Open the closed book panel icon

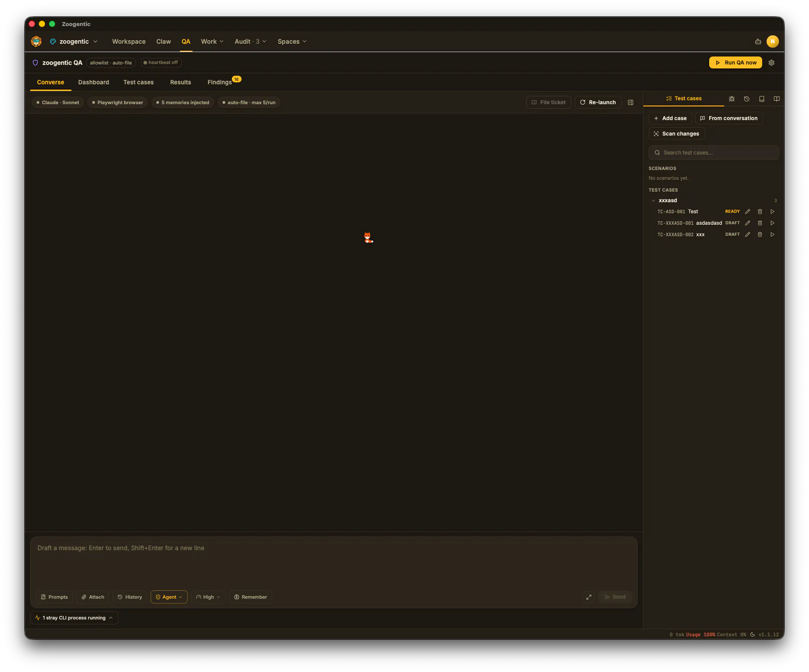[x=762, y=99]
